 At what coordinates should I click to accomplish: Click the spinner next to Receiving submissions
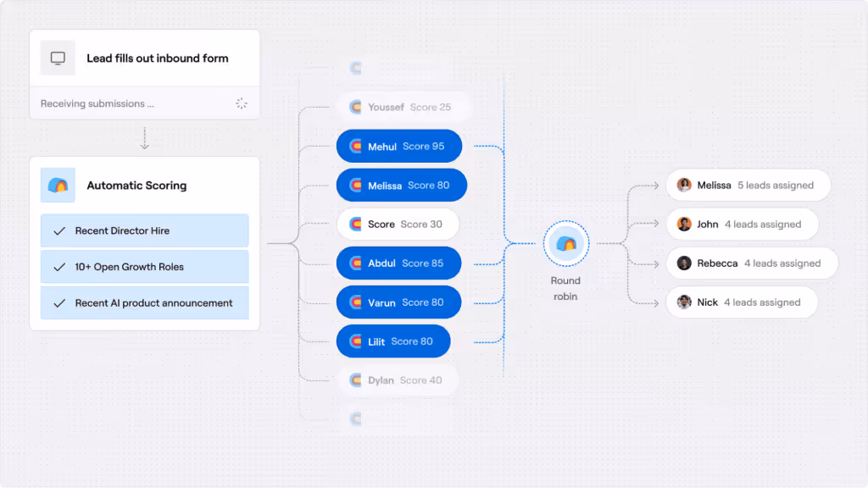click(x=242, y=103)
